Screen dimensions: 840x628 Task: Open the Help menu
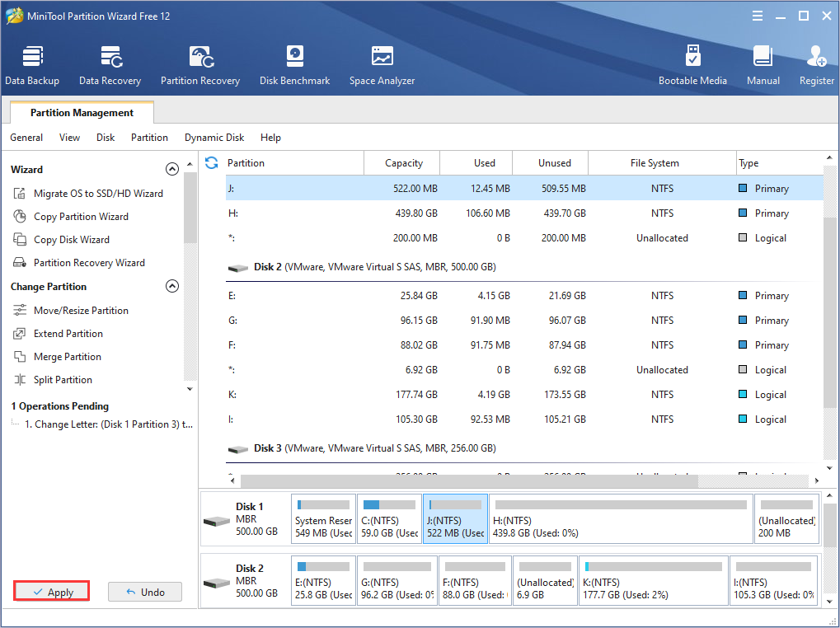[x=270, y=138]
